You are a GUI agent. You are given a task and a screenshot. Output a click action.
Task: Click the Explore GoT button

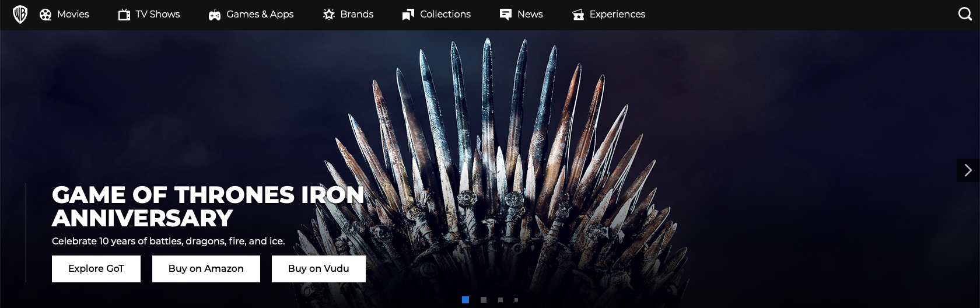point(96,269)
